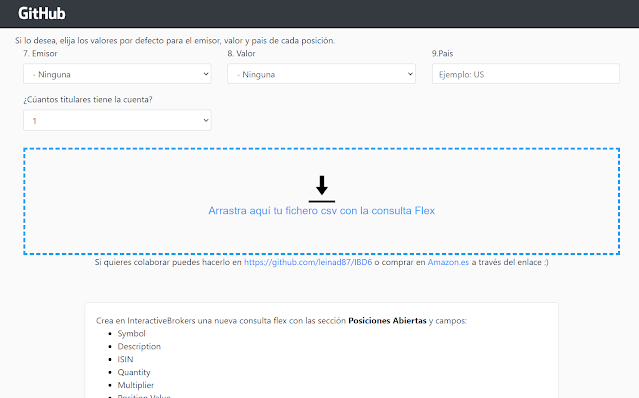
Task: Expand the 8. Valor dropdown
Action: [x=321, y=74]
